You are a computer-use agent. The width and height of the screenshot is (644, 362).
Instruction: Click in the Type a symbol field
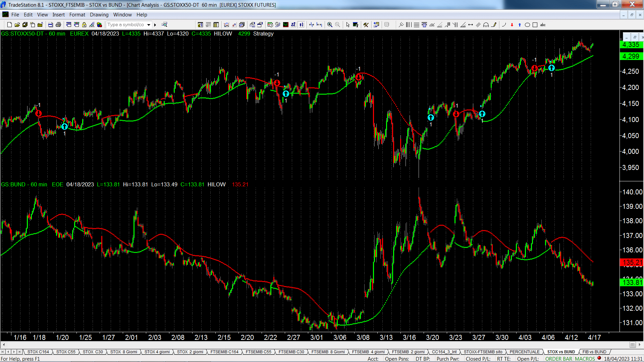click(x=126, y=25)
